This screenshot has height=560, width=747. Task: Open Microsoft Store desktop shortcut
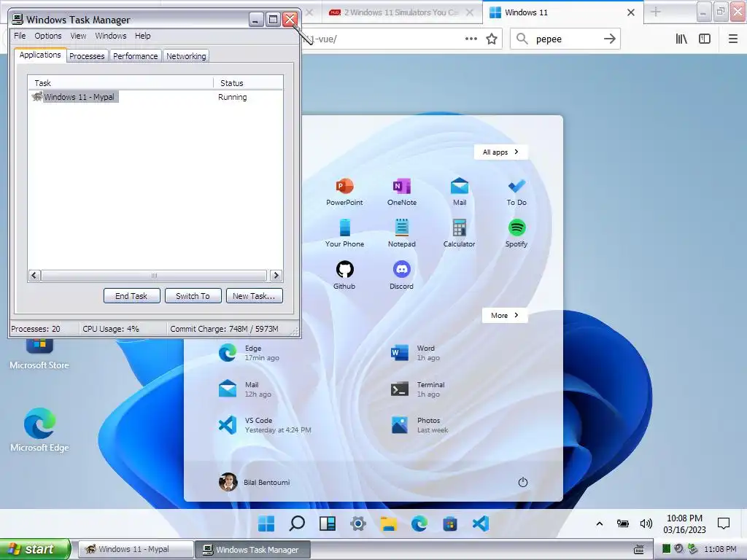tap(39, 354)
